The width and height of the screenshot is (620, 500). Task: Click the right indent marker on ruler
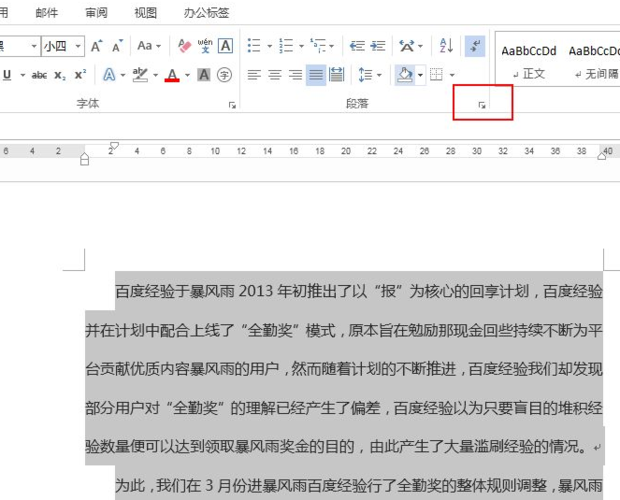click(x=601, y=156)
